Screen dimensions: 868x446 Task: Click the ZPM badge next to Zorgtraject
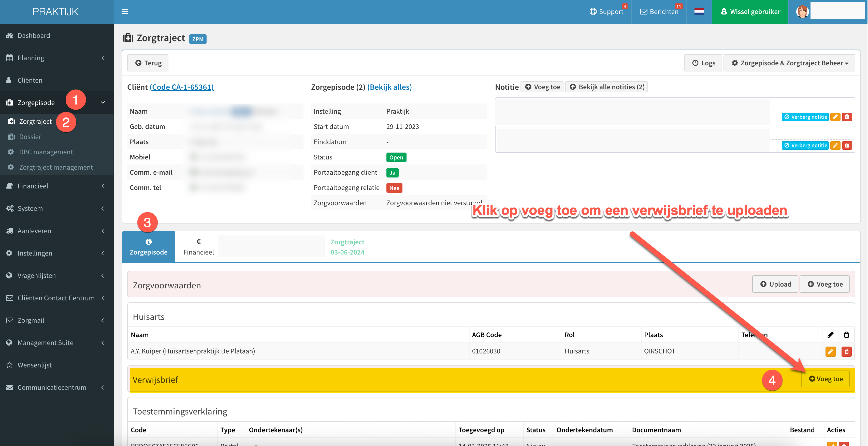tap(198, 39)
